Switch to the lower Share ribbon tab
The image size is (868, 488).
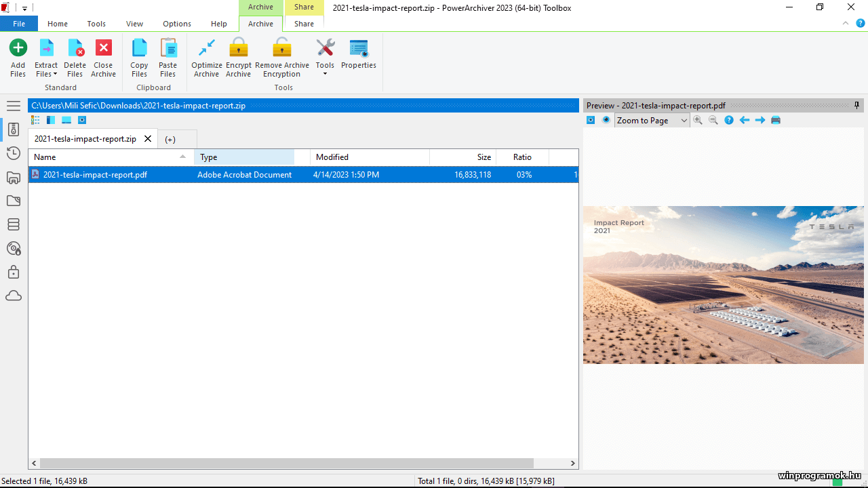tap(304, 24)
